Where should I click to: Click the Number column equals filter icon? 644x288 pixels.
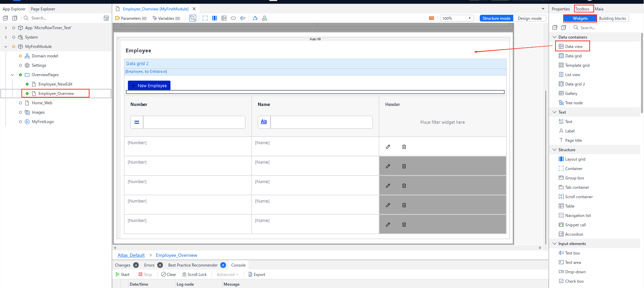[x=137, y=122]
